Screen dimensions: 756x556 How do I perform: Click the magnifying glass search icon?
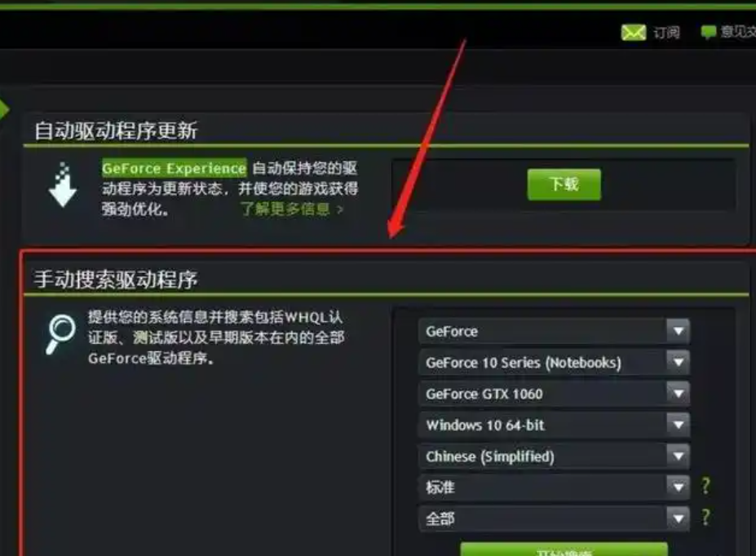coord(60,334)
